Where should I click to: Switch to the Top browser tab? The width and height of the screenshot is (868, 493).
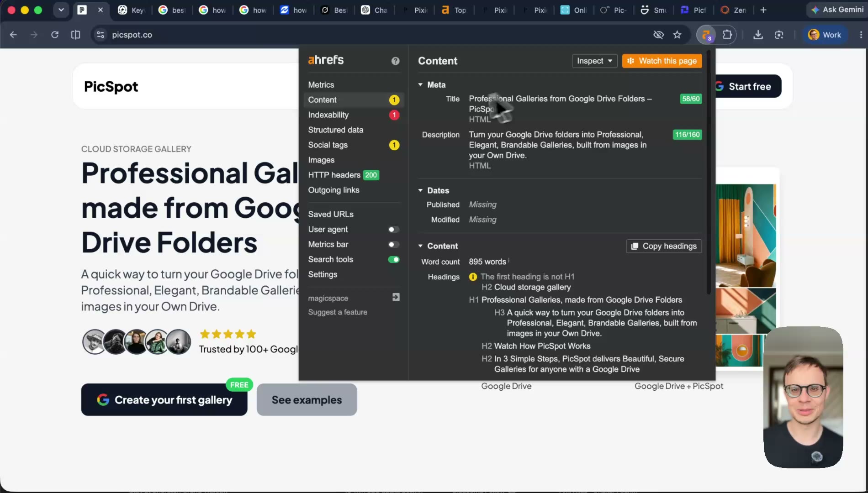(454, 10)
